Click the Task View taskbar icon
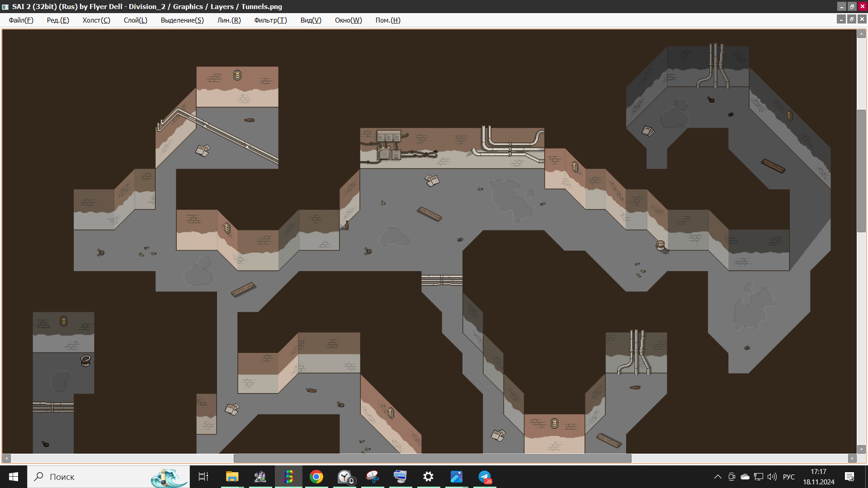This screenshot has height=488, width=868. (203, 477)
